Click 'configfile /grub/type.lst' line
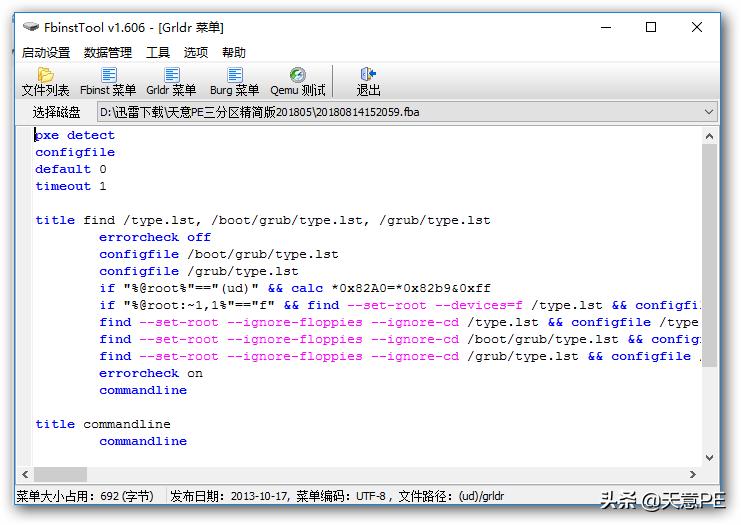Viewport: 741px width, 525px height. [x=198, y=271]
